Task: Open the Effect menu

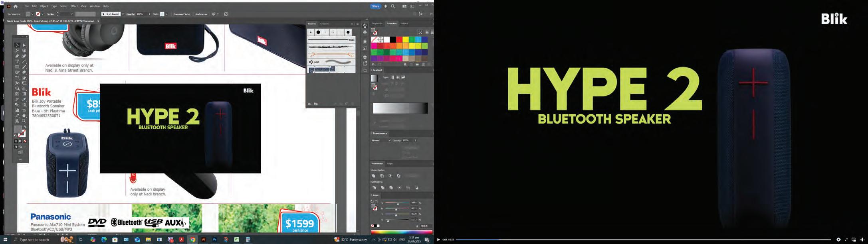Action: (x=74, y=6)
